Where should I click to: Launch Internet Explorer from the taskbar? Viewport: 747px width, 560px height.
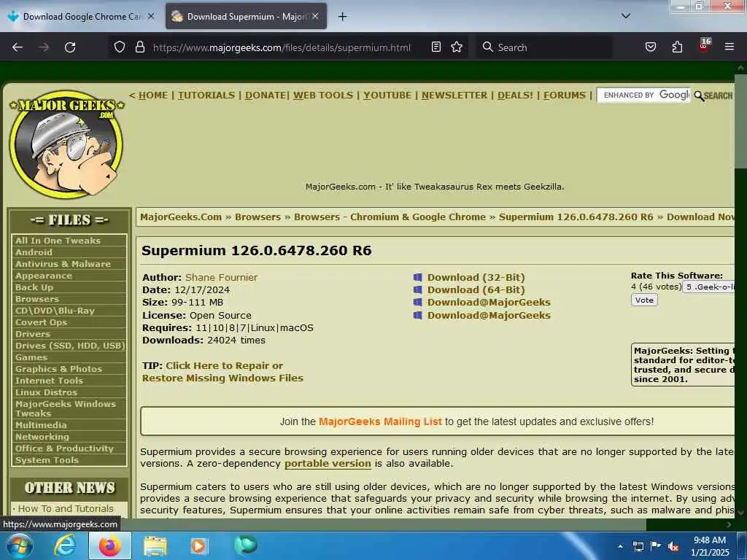point(65,545)
